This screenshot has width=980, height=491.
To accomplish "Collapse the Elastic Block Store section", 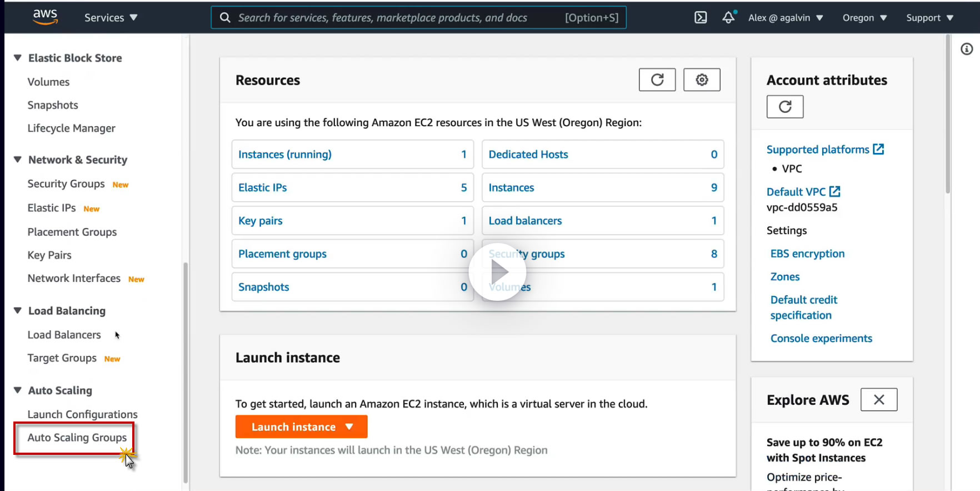I will click(18, 58).
